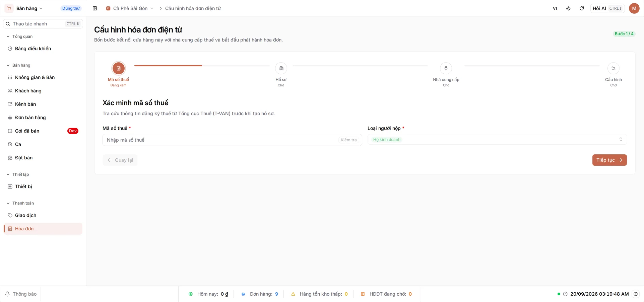Viewport: 644px width, 302px height.
Task: Click the Bán hàng shopping cart icon
Action: (x=9, y=8)
